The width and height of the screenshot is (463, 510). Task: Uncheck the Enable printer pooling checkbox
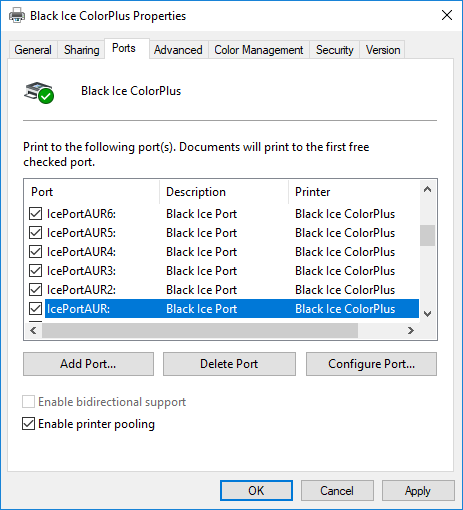click(28, 424)
